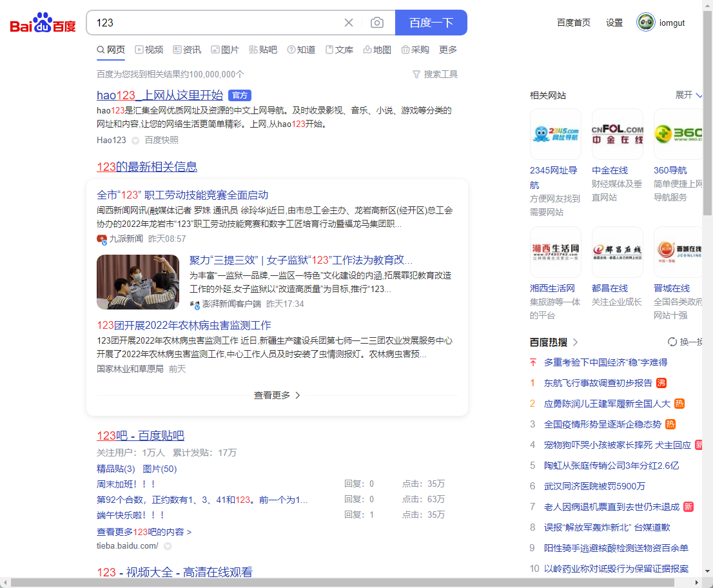
Task: Open 武汉同济医院被罚5900万 topic
Action: (594, 486)
